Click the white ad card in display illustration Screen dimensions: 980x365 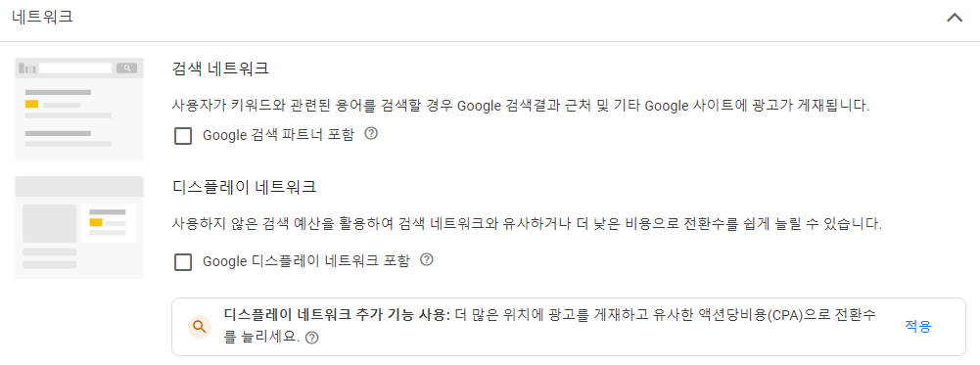109,223
